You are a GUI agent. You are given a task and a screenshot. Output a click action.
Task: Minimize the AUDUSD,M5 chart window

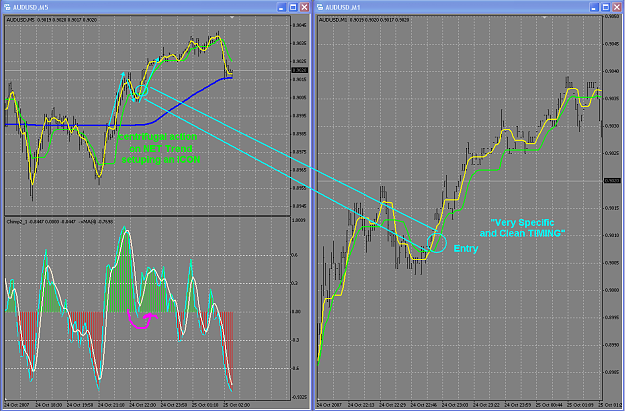(281, 7)
